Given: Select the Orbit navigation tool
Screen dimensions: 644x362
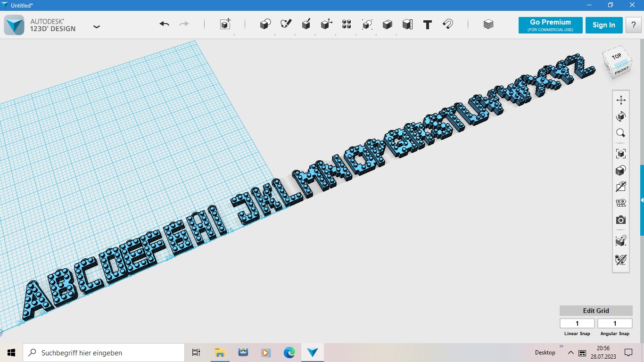Looking at the screenshot, I should [x=621, y=116].
